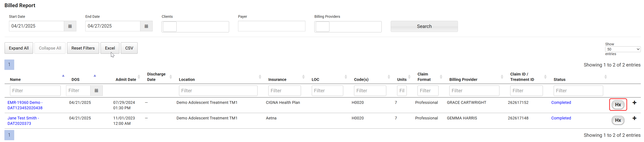
Task: Click the DOS filter calendar icon
Action: pos(96,91)
